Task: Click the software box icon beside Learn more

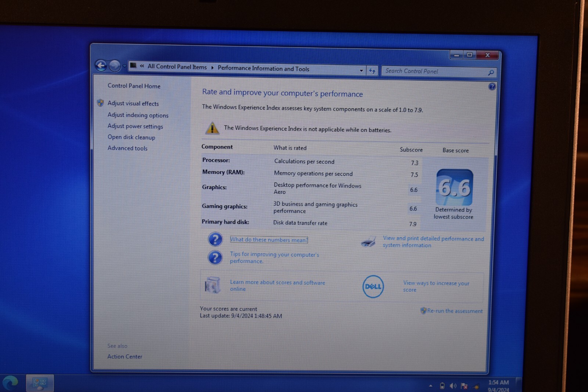Action: click(212, 285)
